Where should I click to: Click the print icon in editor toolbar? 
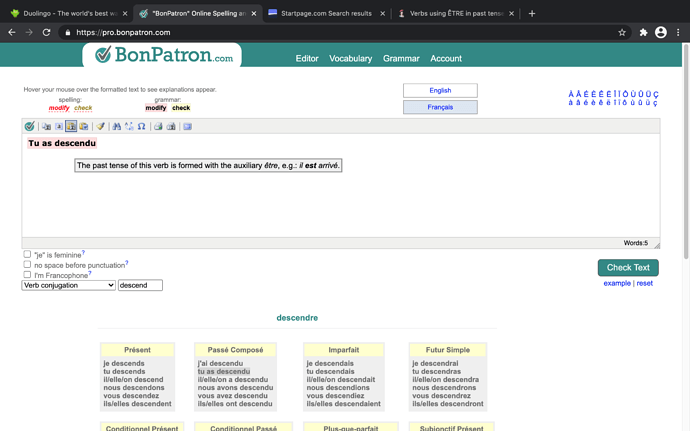(158, 126)
